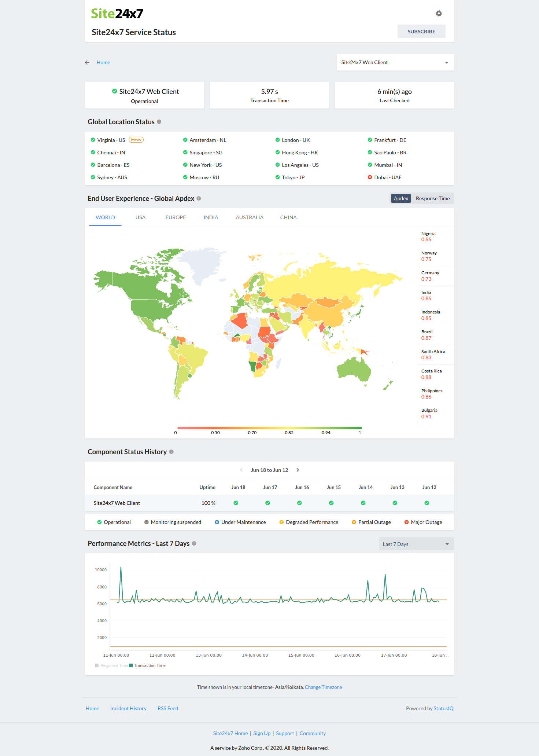Viewport: 539px width, 756px height.
Task: Click the Jun 18 operational status icon
Action: (x=236, y=503)
